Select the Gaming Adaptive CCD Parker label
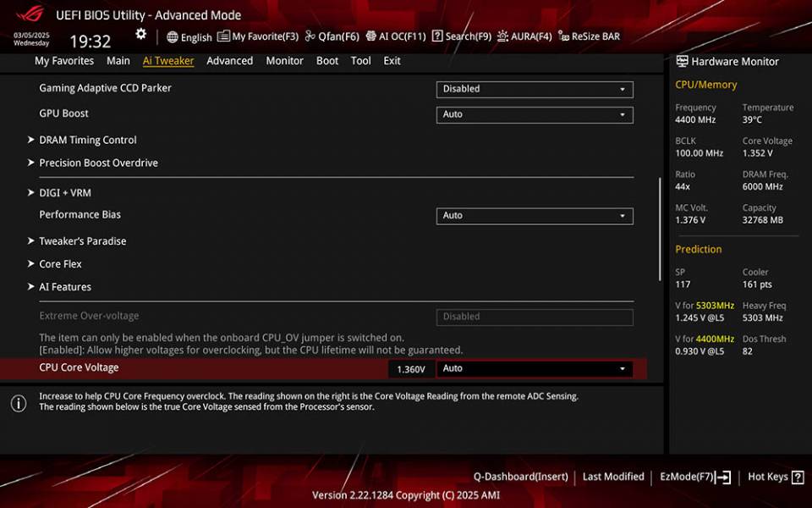 [105, 88]
